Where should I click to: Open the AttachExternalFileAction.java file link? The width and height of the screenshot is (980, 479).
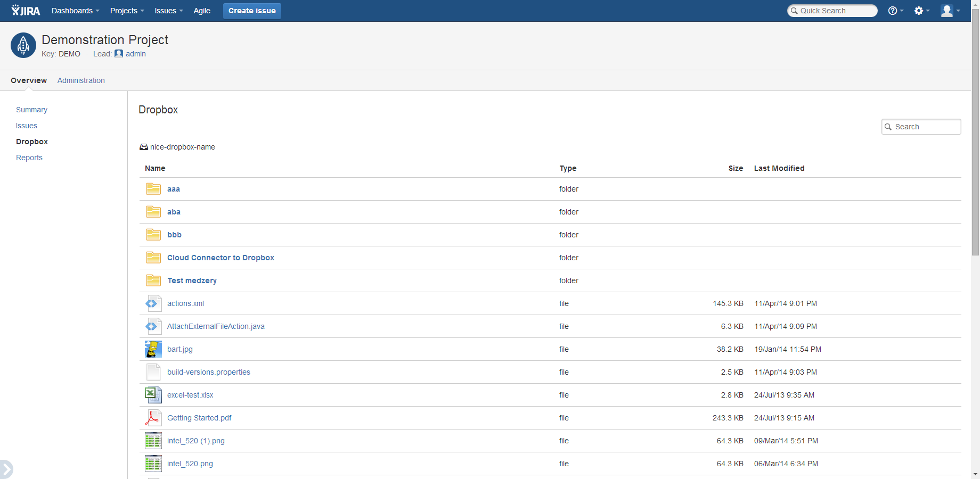tap(216, 326)
